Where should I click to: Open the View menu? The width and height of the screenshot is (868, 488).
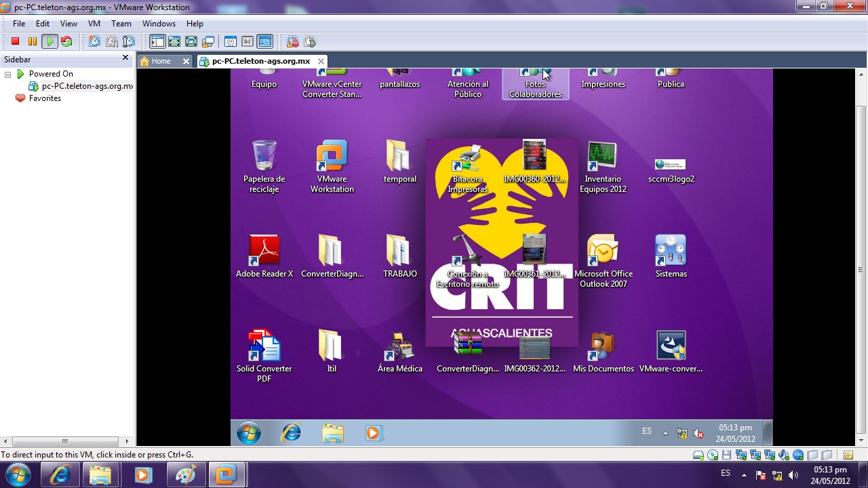point(68,24)
